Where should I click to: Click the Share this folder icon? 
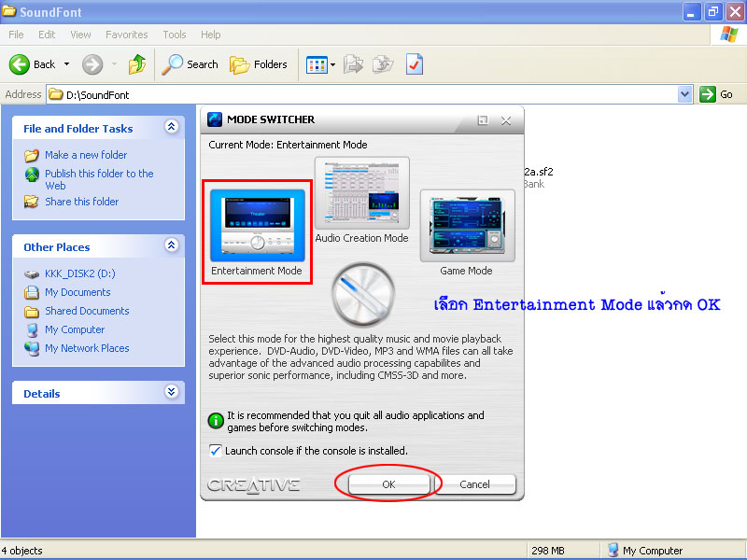pyautogui.click(x=32, y=202)
